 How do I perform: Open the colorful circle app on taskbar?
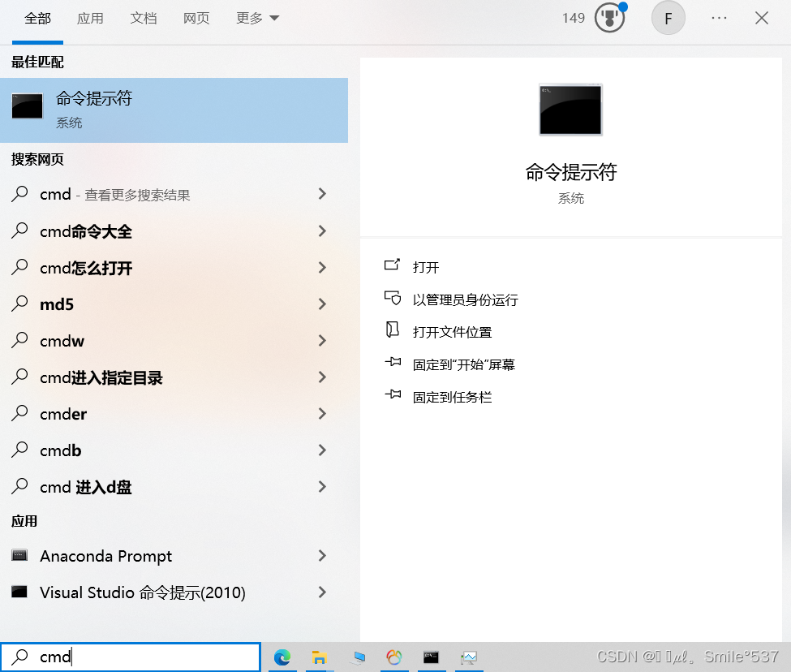coord(394,657)
